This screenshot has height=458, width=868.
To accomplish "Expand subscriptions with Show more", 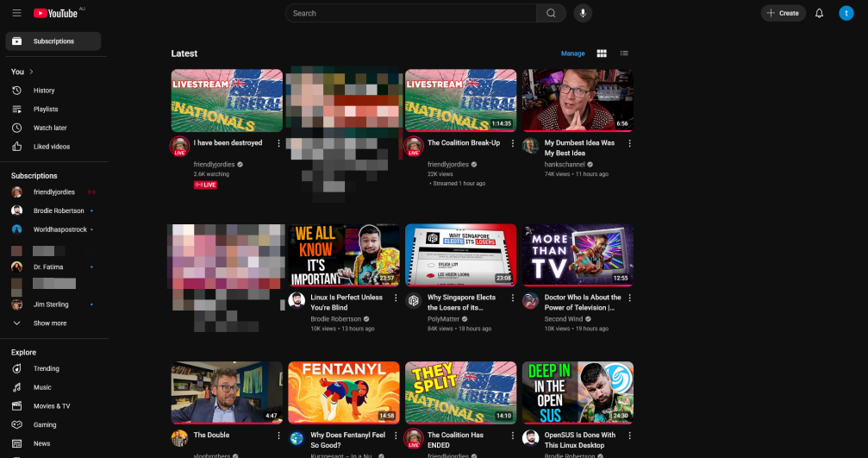I will [53, 323].
